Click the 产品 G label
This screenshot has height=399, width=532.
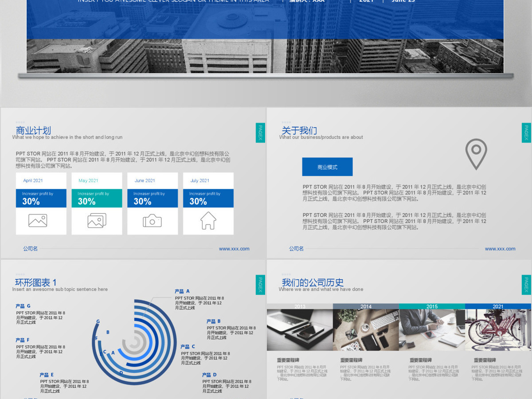pos(23,306)
